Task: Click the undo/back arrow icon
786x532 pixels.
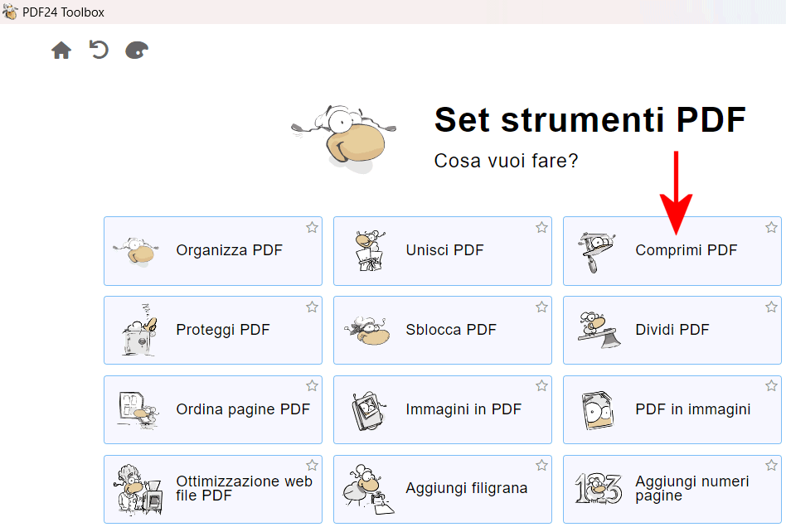Action: tap(99, 50)
